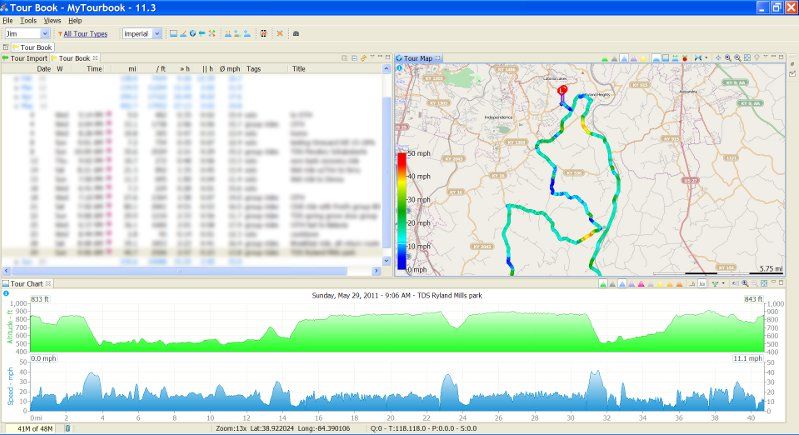Sort tours by Time column header
This screenshot has height=435, width=799.
[x=94, y=69]
